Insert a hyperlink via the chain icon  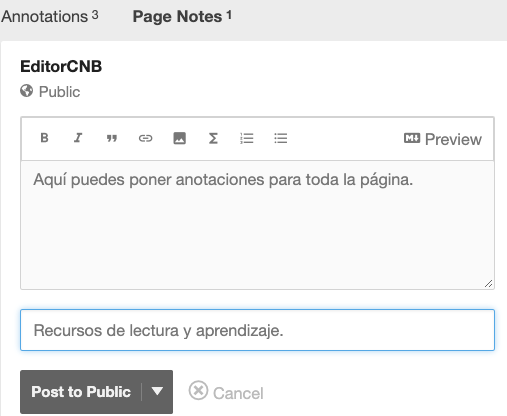[145, 138]
